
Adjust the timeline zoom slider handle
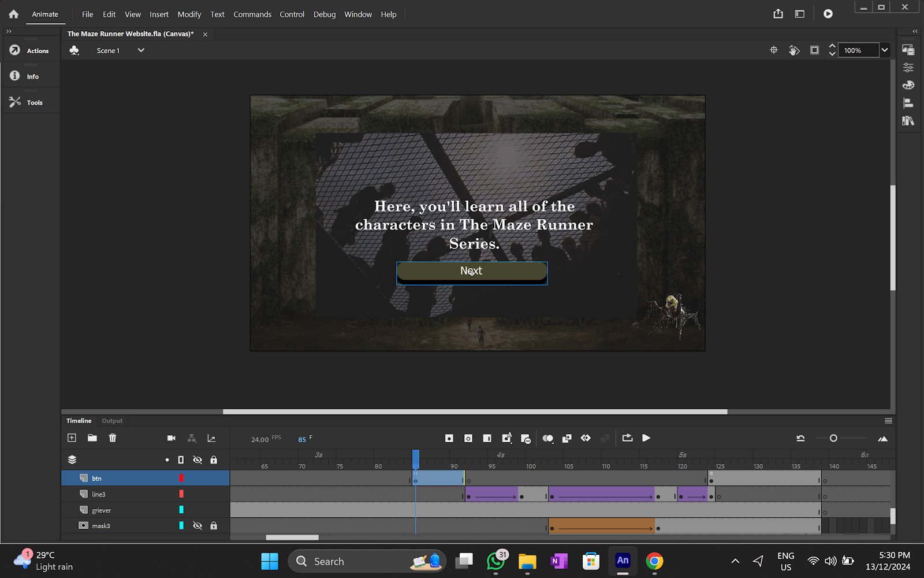pos(833,438)
